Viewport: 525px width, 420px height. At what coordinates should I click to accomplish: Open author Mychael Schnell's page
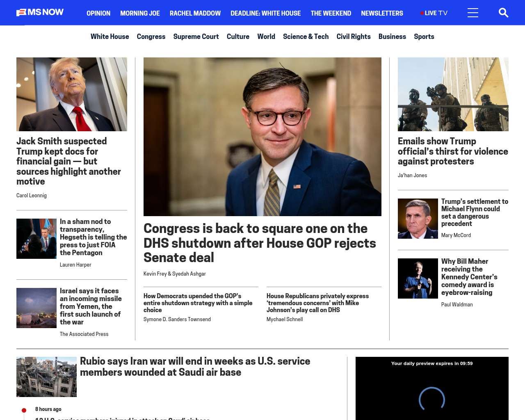tap(285, 320)
